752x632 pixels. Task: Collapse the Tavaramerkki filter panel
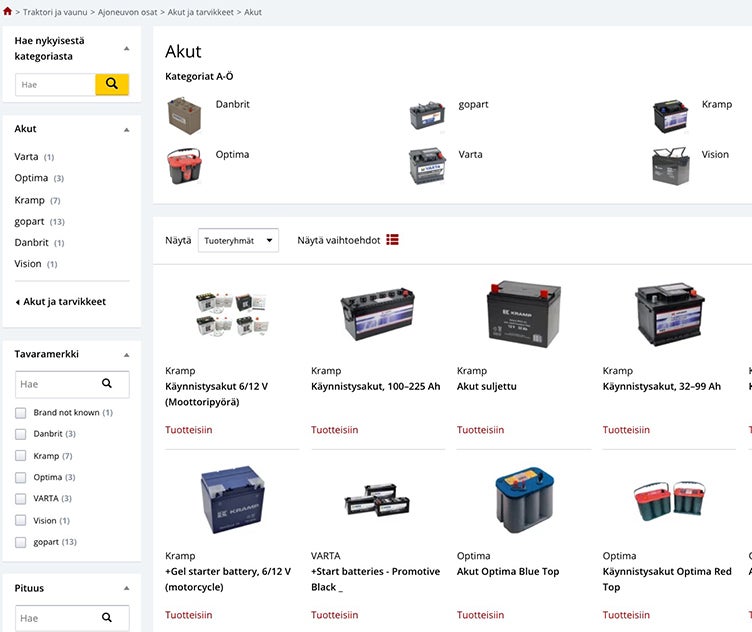pyautogui.click(x=127, y=355)
